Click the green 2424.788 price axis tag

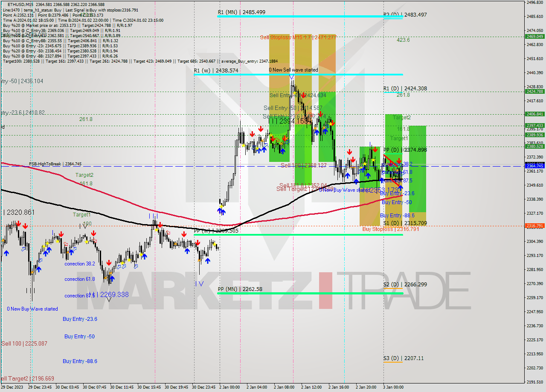[535, 91]
